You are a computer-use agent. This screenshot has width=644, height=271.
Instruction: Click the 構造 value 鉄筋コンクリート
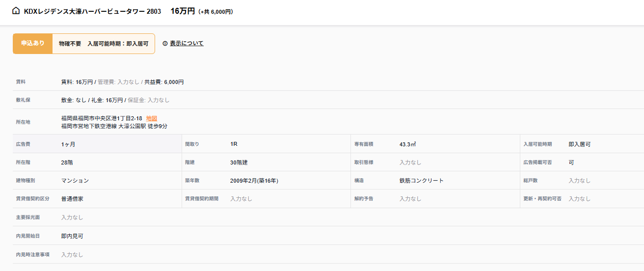421,181
